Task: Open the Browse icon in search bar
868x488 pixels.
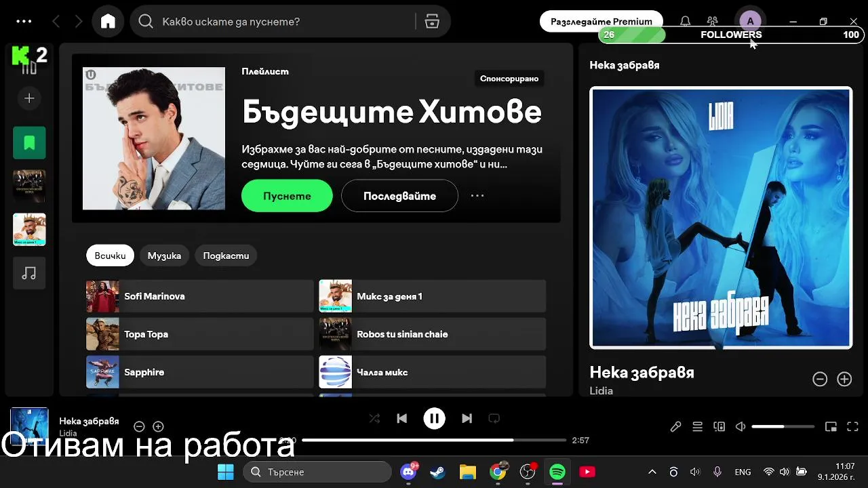Action: click(432, 22)
